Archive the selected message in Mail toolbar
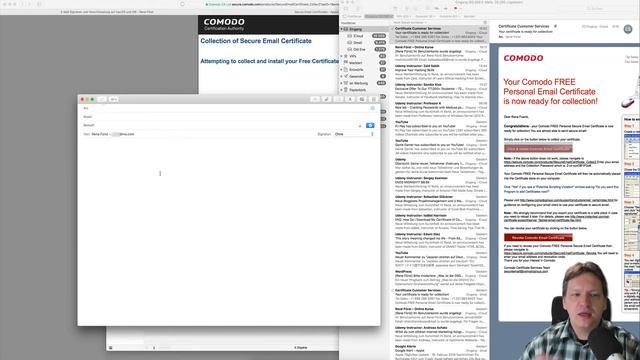This screenshot has height=360, width=640. (396, 8)
